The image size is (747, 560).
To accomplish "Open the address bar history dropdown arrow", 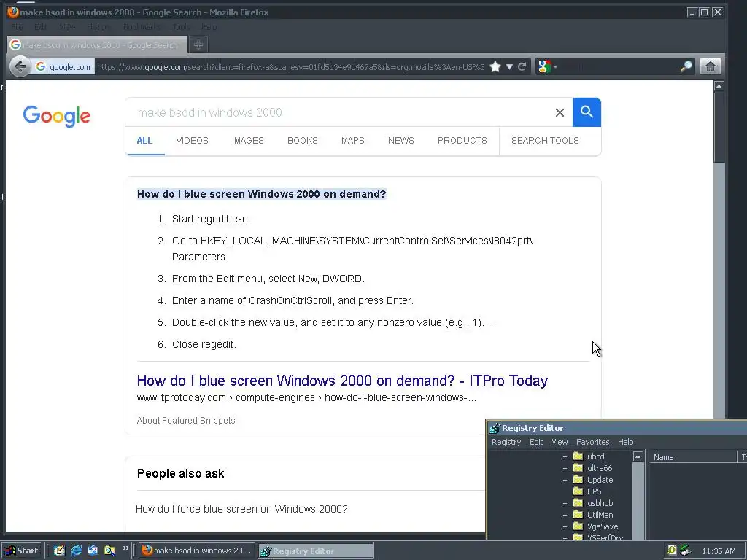I will click(x=509, y=66).
